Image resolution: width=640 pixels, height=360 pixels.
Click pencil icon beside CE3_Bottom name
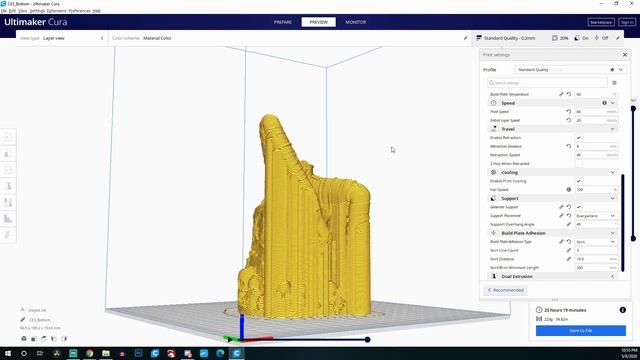tap(23, 320)
